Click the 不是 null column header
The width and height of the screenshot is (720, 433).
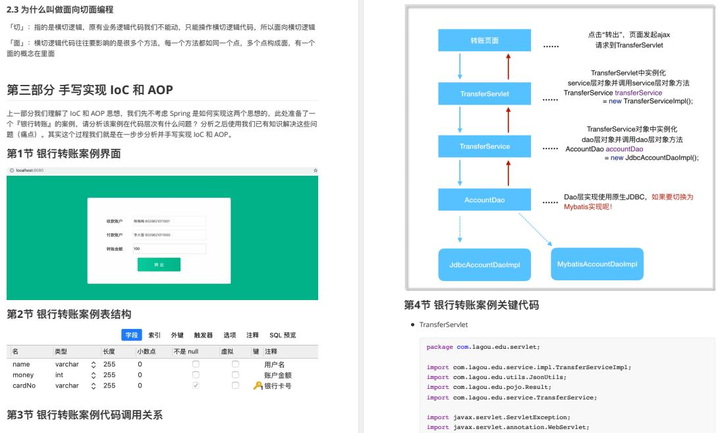186,351
